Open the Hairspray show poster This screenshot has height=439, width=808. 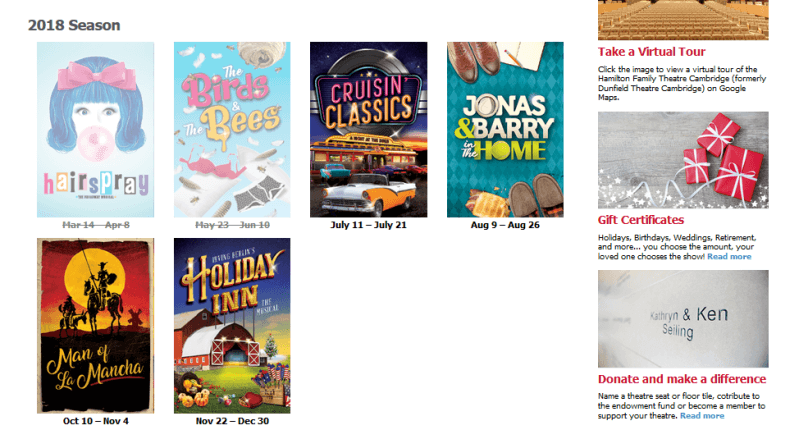click(95, 129)
